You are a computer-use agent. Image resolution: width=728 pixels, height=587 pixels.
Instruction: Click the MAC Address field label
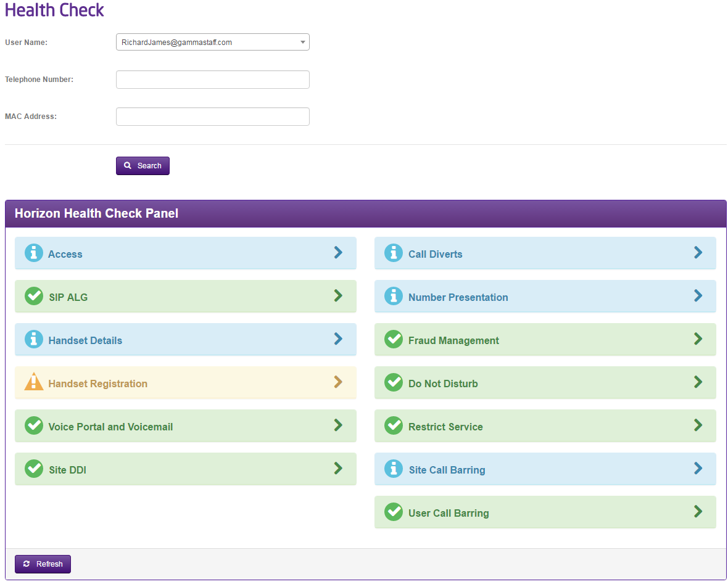pos(31,117)
